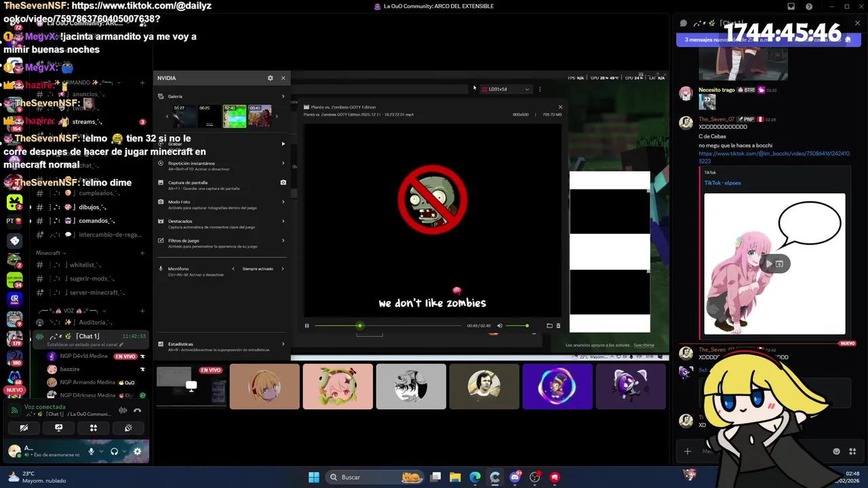Select gallery thumbnail labeled 02:40
The height and width of the screenshot is (488, 868).
tap(235, 116)
